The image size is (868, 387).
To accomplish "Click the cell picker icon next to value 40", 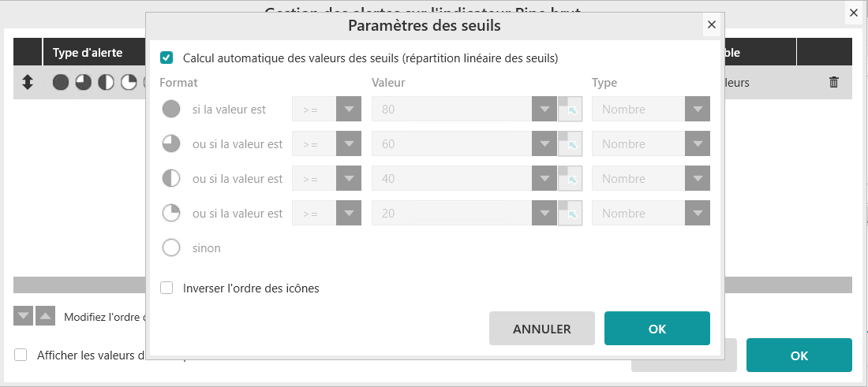I will pos(571,179).
